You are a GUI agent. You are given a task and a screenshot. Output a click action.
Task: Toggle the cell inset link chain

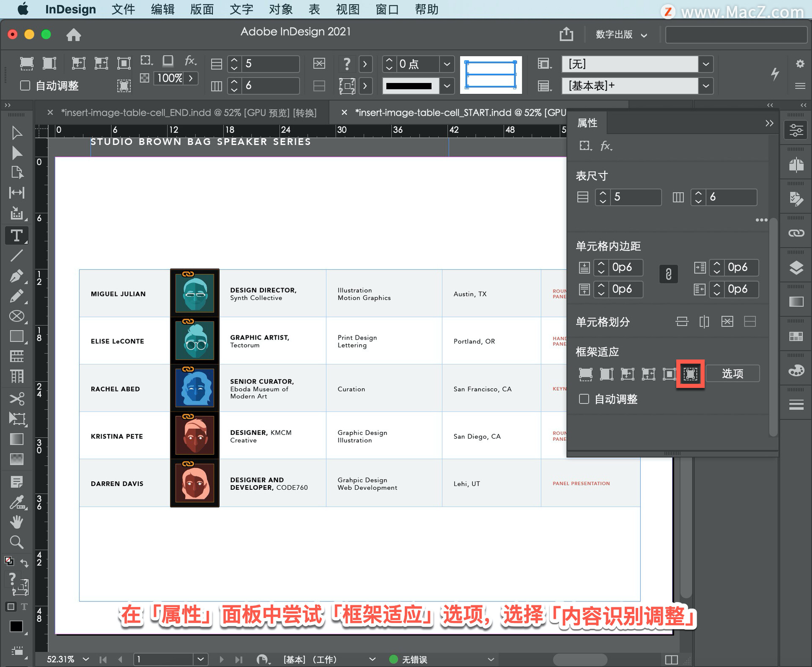pos(668,274)
